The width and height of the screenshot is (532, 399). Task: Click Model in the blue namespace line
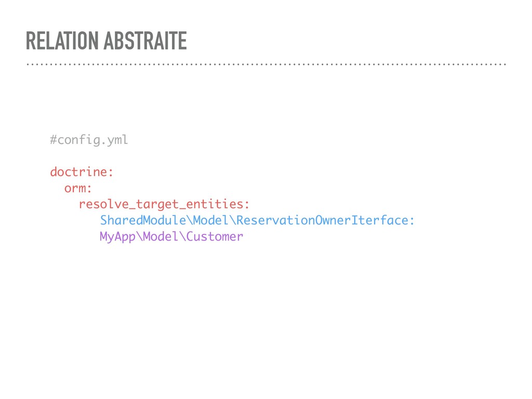pyautogui.click(x=211, y=220)
